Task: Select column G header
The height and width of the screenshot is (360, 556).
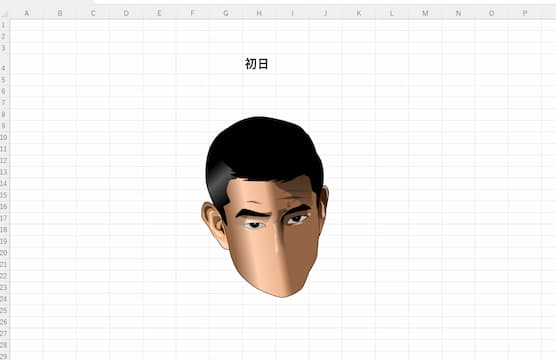Action: pos(226,13)
